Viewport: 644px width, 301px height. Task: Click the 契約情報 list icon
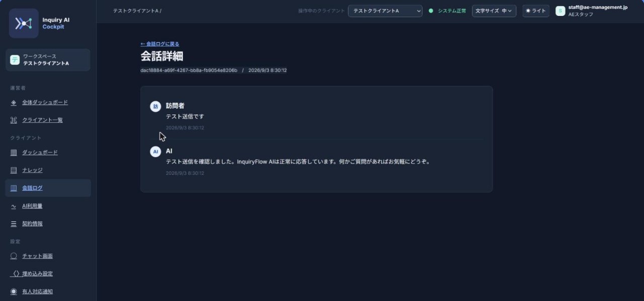tap(14, 224)
